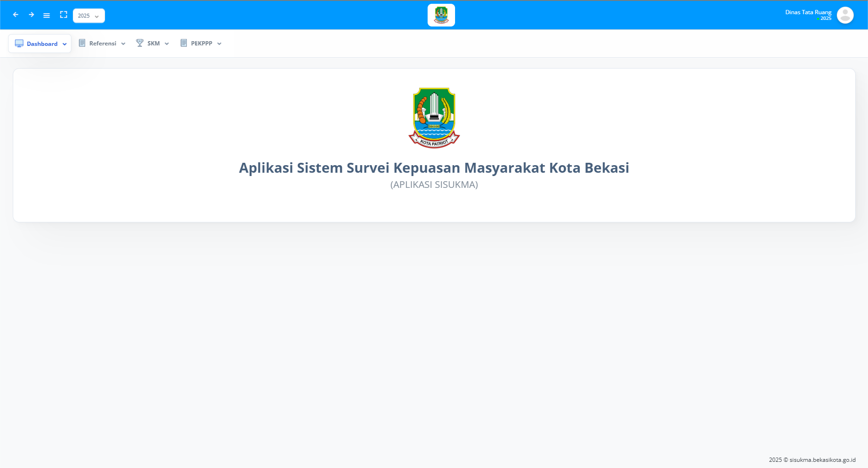This screenshot has width=868, height=468.
Task: Click the user avatar in the top right
Action: 845,15
